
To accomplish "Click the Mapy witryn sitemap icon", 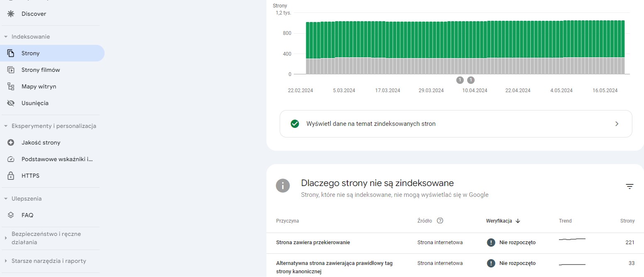I will pos(11,86).
